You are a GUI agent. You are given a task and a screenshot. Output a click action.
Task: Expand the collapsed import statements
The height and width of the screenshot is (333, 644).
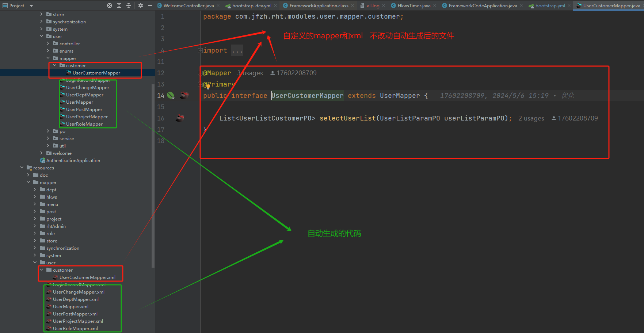[237, 50]
